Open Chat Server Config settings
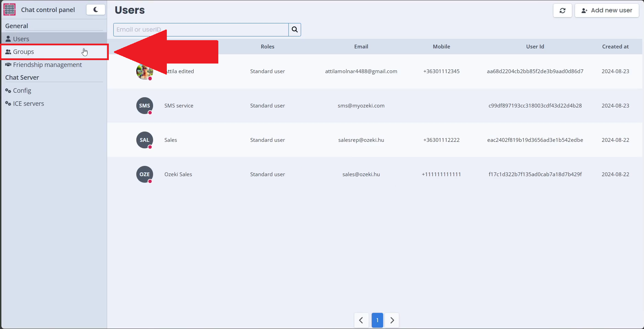 pyautogui.click(x=22, y=91)
